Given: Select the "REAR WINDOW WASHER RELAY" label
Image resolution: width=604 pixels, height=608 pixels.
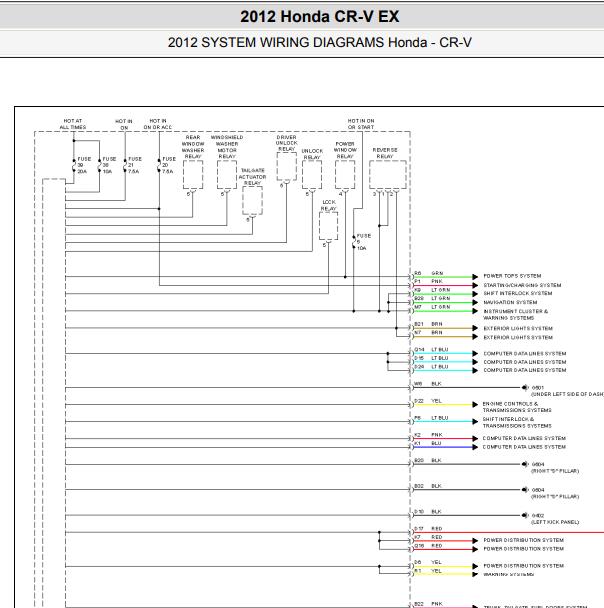Looking at the screenshot, I should 193,147.
